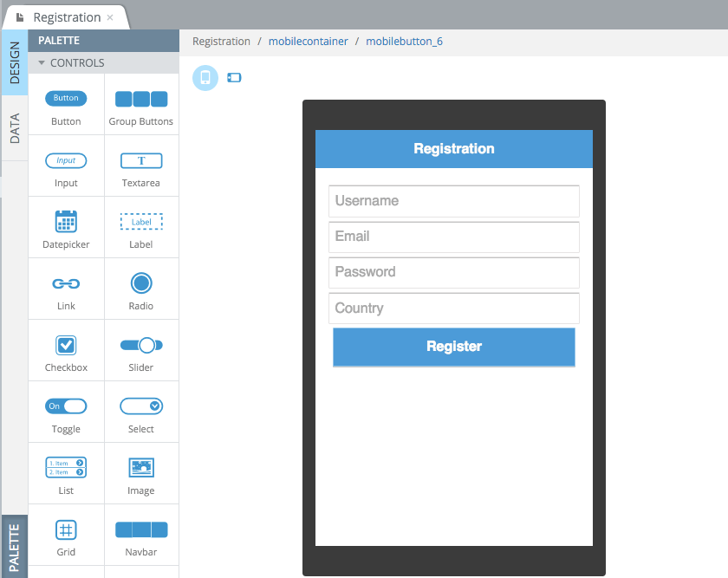Select the Datepicker control icon

(x=66, y=221)
